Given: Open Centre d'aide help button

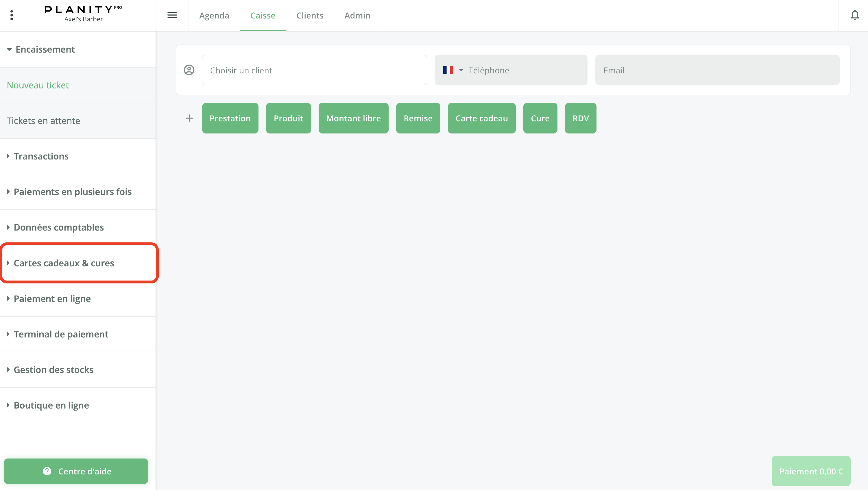Looking at the screenshot, I should click(76, 471).
